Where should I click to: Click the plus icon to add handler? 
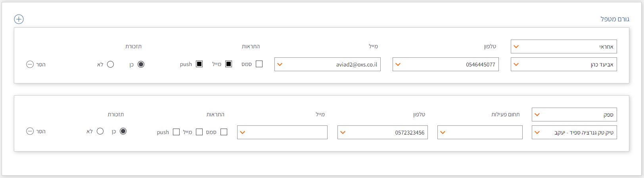click(19, 19)
